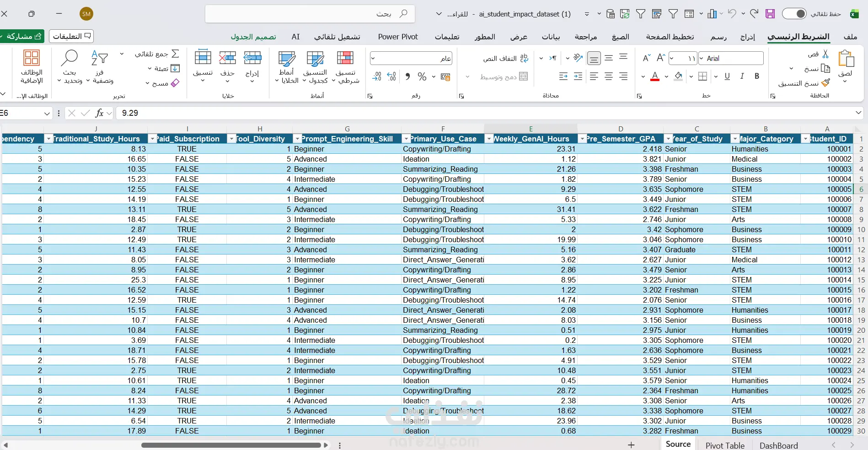Click the Borders icon in the font group
Screen dimensions: 868x450
pos(703,76)
